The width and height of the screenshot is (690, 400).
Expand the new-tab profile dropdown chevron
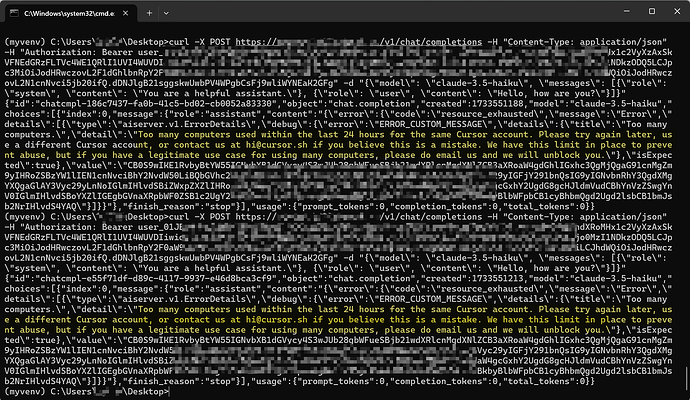point(166,13)
